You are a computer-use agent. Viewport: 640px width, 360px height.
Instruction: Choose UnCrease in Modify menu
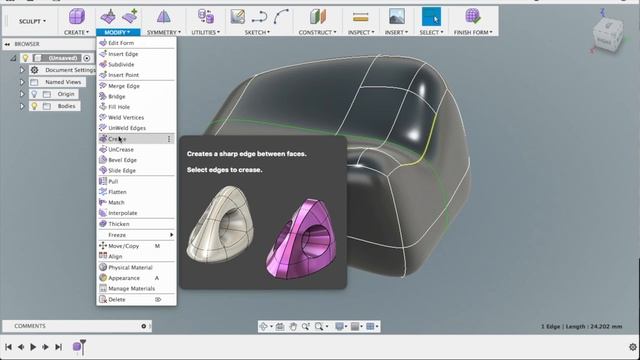tap(136, 150)
